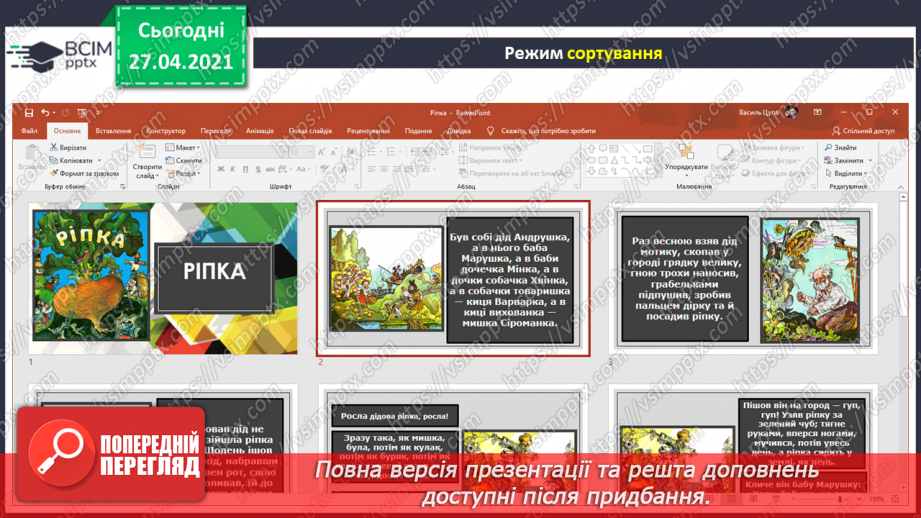Toggle align text left
Screen dimensions: 921x518
[371, 169]
